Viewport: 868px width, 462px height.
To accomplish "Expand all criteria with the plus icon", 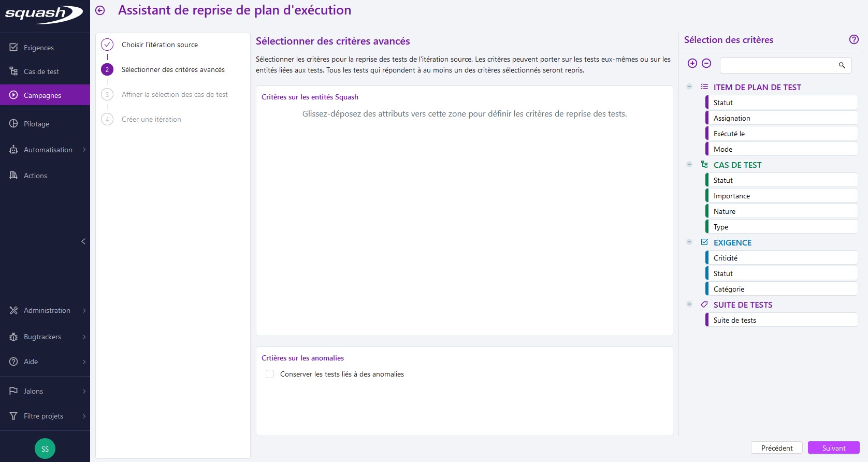I will click(x=692, y=63).
